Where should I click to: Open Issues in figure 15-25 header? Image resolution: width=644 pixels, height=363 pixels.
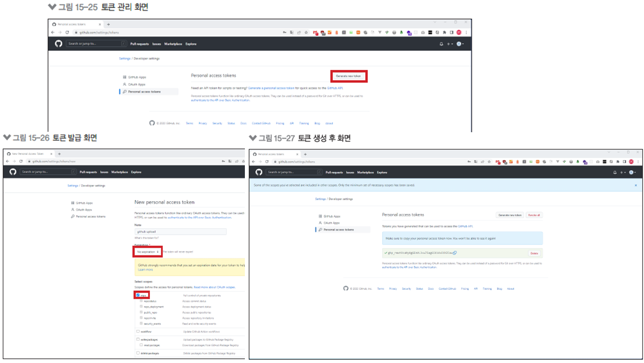tap(156, 44)
